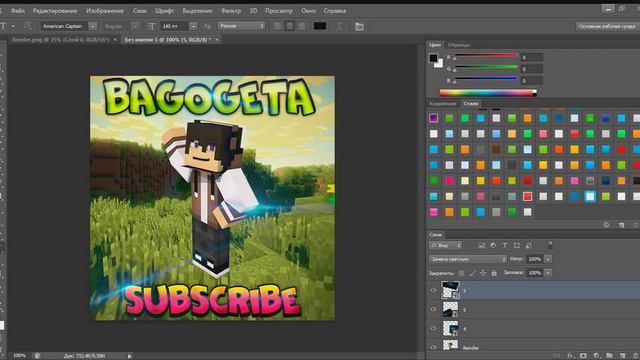Open the Просмотр menu
This screenshot has height=360, width=640.
[279, 11]
